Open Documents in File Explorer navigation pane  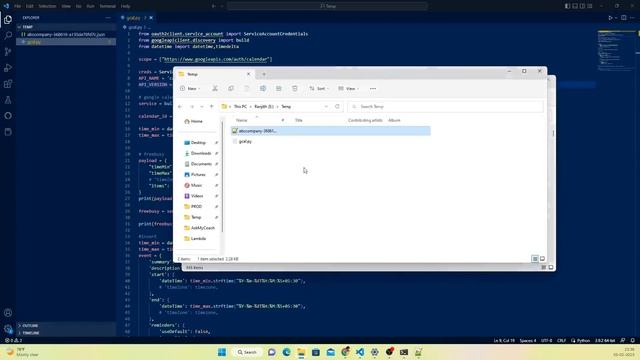[201, 164]
